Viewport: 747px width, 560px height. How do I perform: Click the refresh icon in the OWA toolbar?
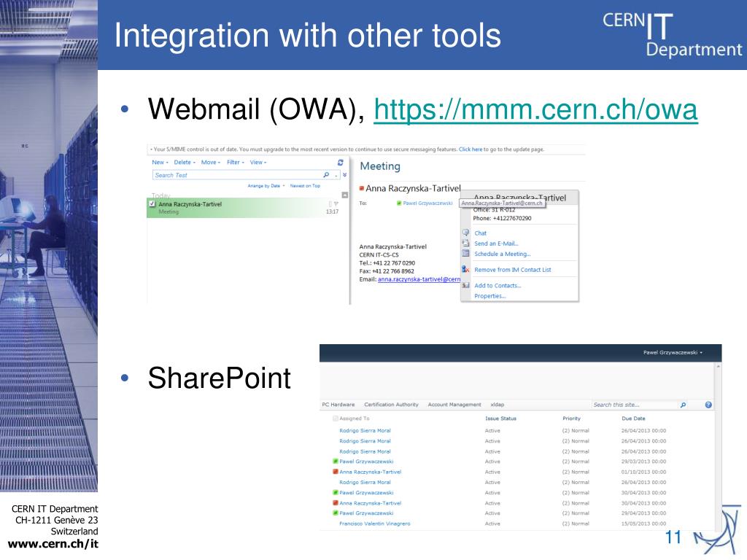coord(340,163)
